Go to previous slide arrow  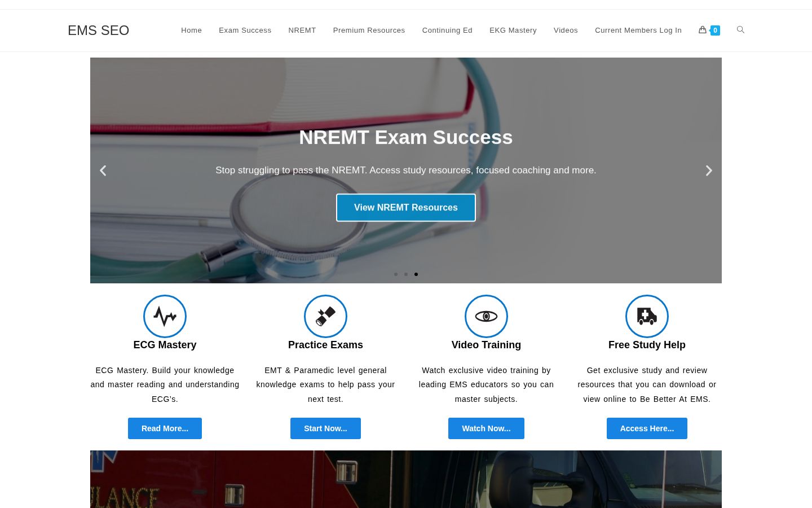(103, 170)
